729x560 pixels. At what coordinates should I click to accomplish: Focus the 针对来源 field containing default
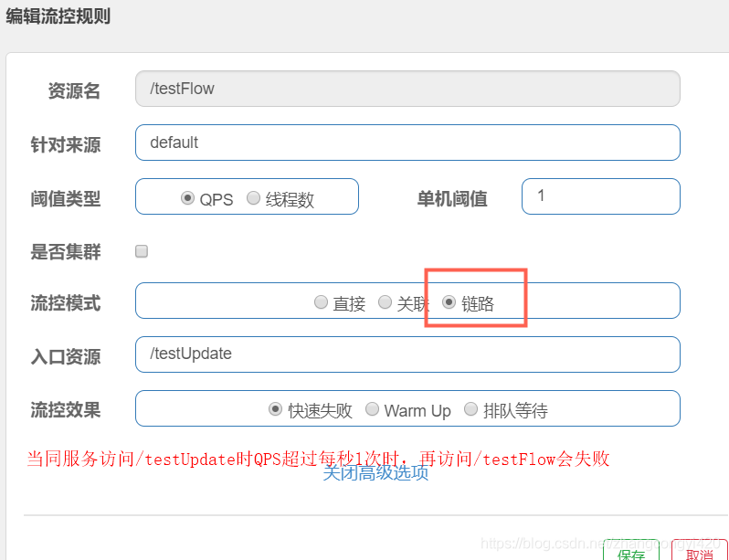click(x=407, y=143)
